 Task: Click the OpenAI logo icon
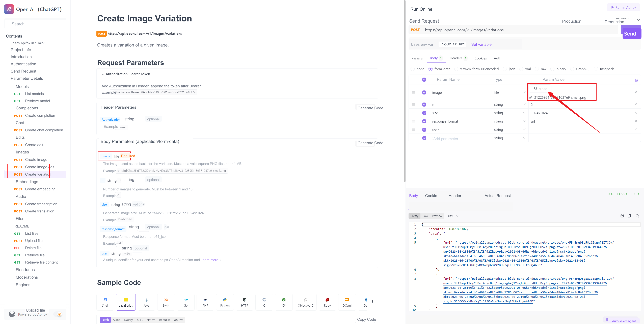[9, 9]
